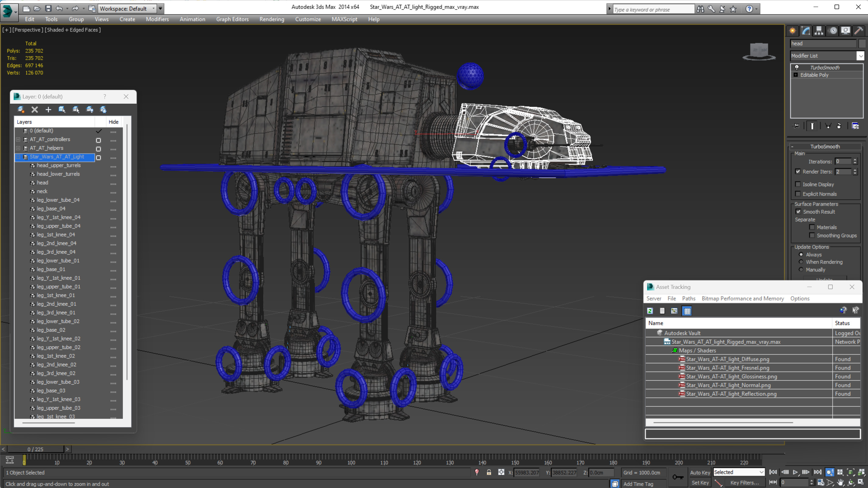Click the Auto Key button
Screen dimensions: 868x488
coord(700,472)
